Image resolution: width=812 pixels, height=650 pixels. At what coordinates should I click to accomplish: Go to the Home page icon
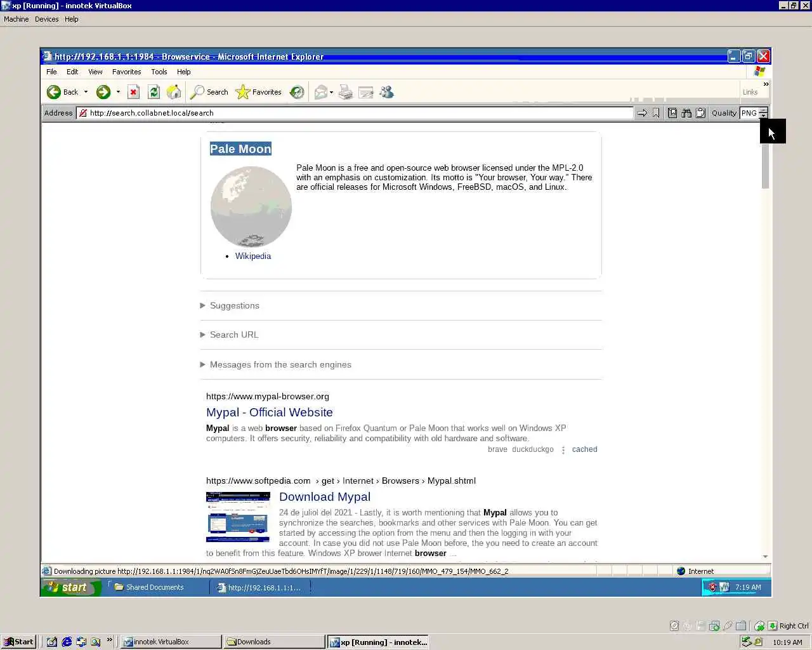(174, 92)
